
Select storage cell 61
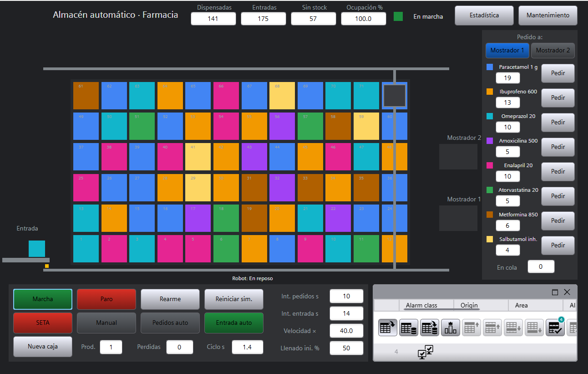pos(86,96)
